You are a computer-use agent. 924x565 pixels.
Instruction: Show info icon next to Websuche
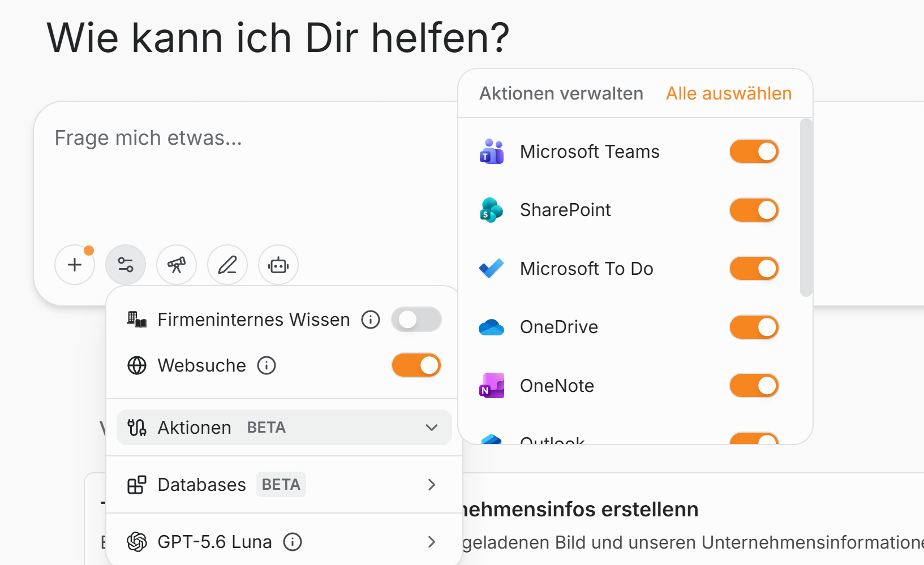[x=267, y=365]
